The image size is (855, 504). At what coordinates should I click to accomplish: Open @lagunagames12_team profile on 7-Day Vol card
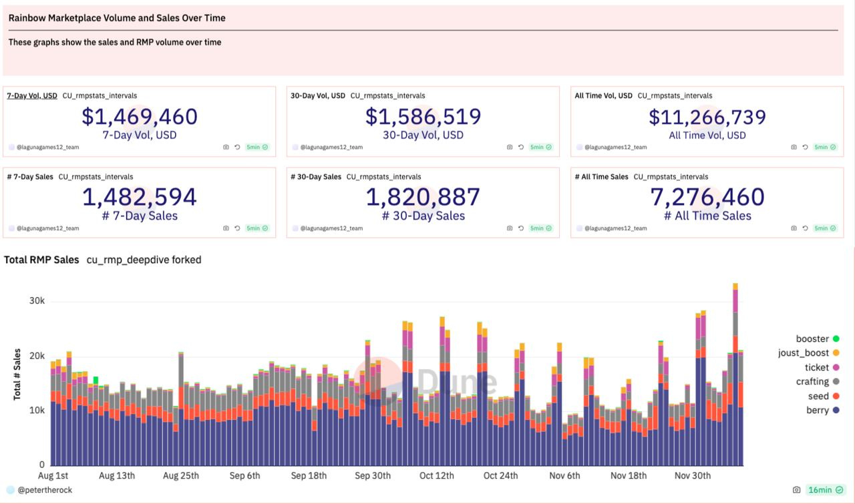(x=47, y=147)
